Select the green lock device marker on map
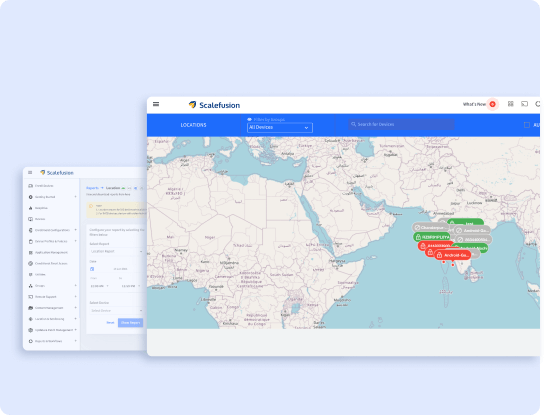 coord(432,237)
